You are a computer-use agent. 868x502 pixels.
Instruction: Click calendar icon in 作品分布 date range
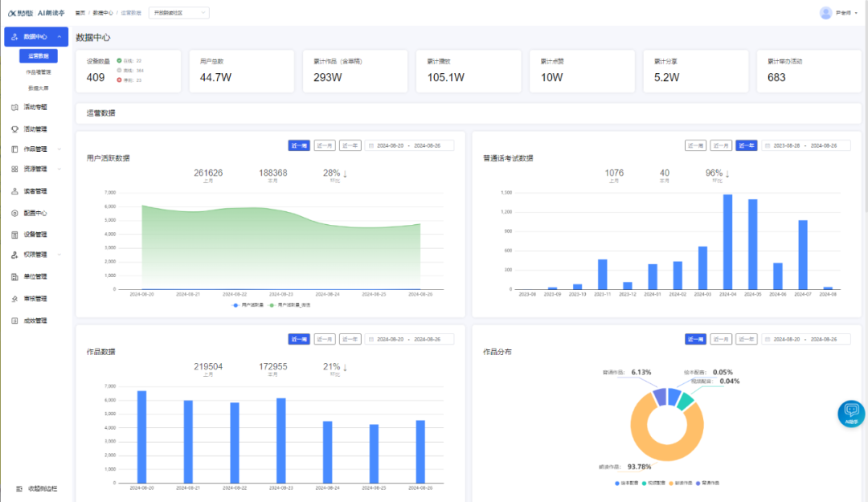point(768,339)
